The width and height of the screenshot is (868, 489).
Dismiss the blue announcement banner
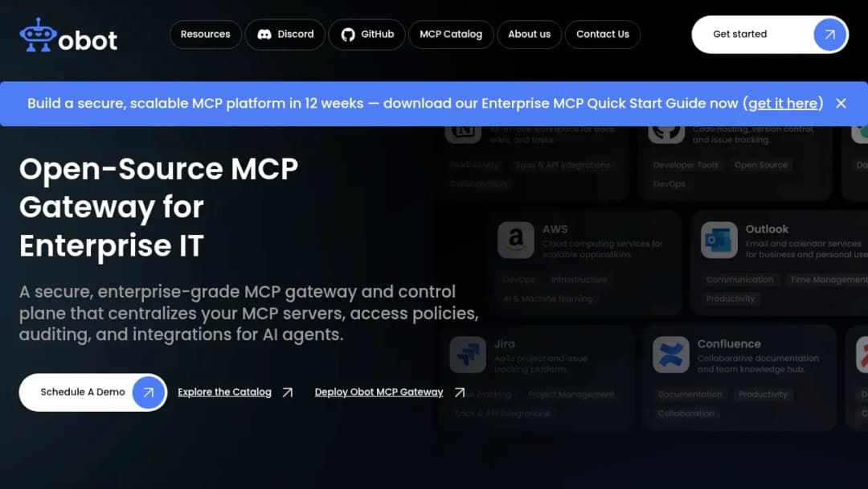pyautogui.click(x=841, y=104)
